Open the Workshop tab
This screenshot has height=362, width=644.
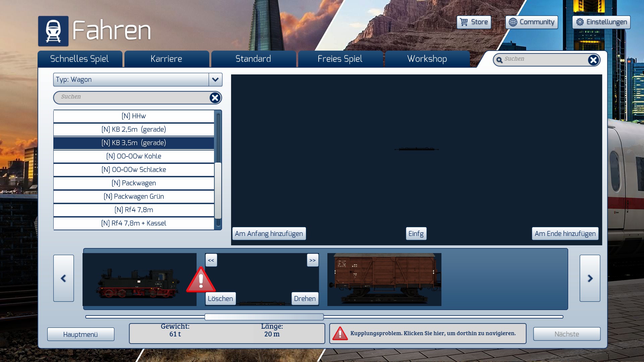coord(427,59)
